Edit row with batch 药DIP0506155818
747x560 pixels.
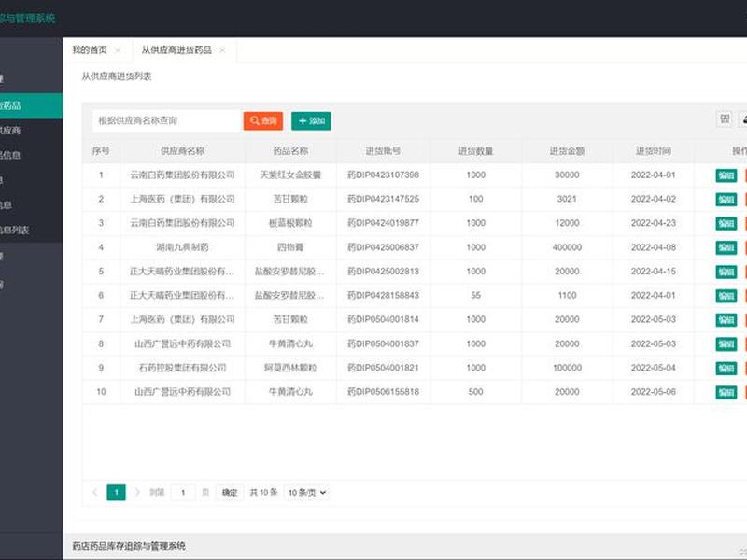tap(726, 392)
